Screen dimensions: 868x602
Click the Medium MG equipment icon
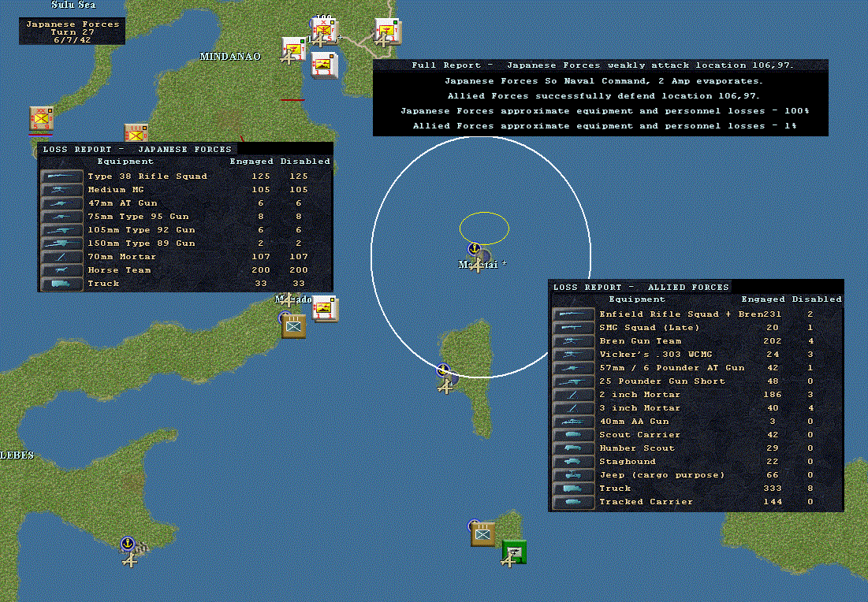coord(62,190)
